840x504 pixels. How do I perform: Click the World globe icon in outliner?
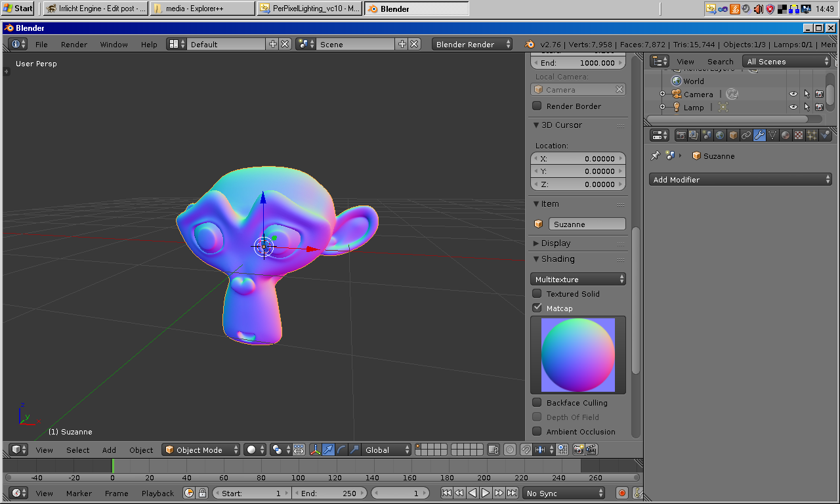click(x=677, y=81)
